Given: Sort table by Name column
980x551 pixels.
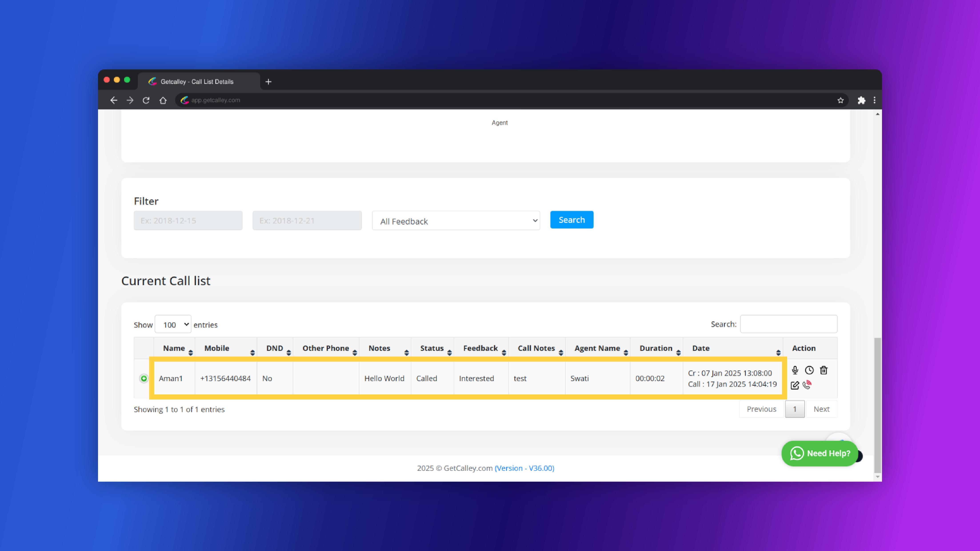Looking at the screenshot, I should [174, 348].
